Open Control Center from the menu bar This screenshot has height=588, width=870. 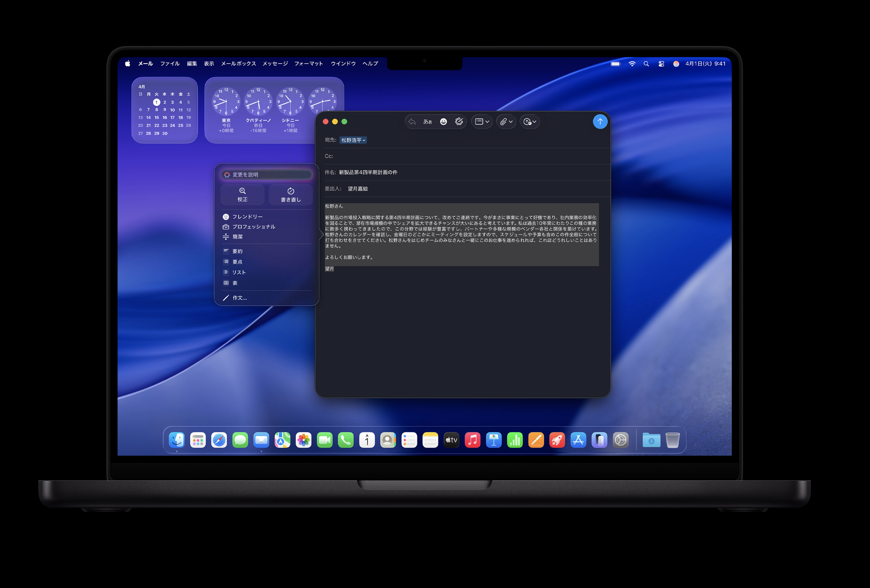pyautogui.click(x=661, y=64)
